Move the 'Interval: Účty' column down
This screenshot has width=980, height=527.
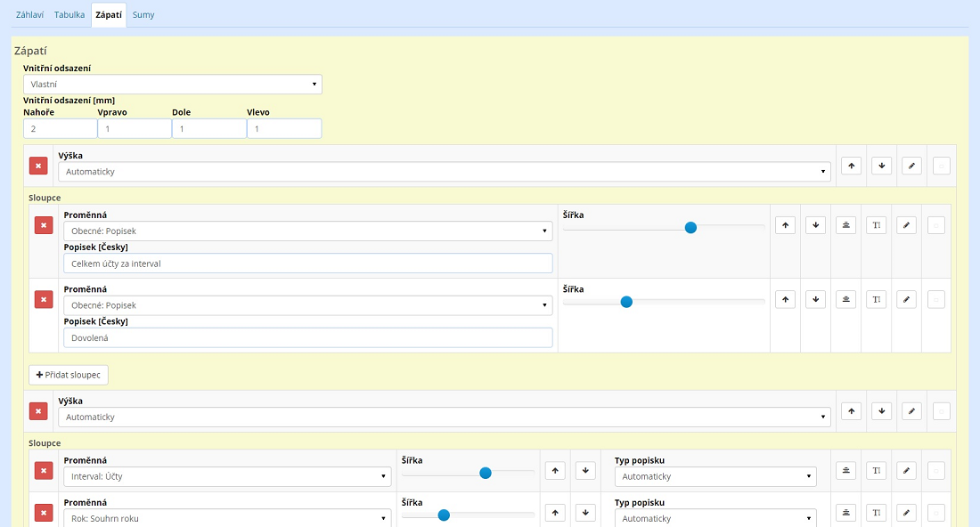click(585, 470)
